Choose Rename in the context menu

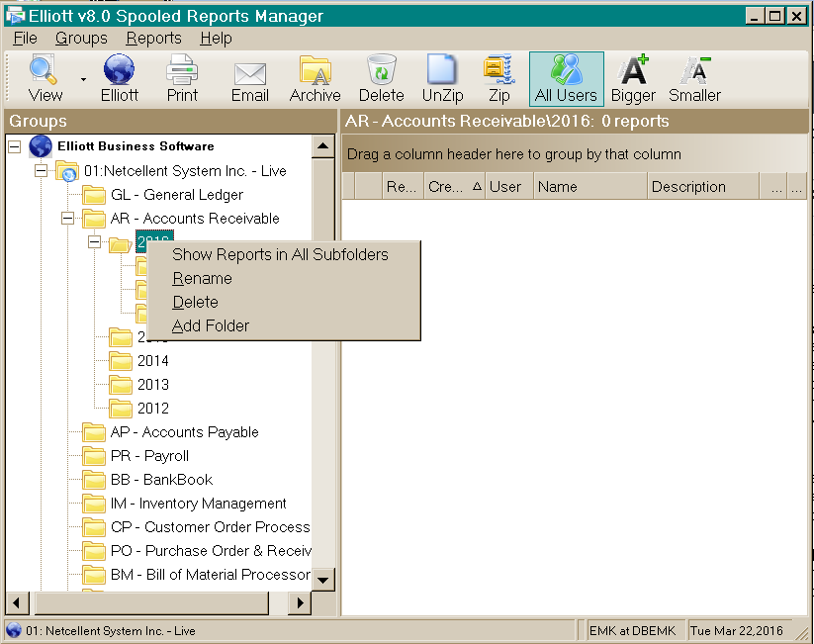coord(284,278)
